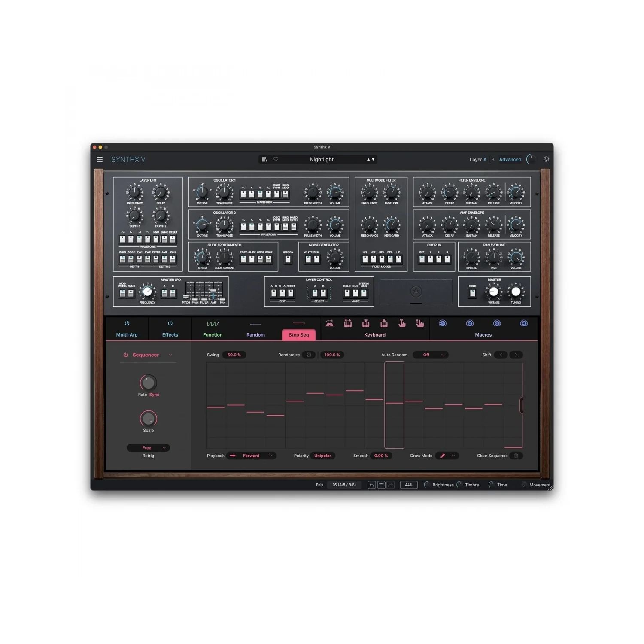This screenshot has width=644, height=644.
Task: Click the Smooth 0.00 % value field
Action: point(381,456)
